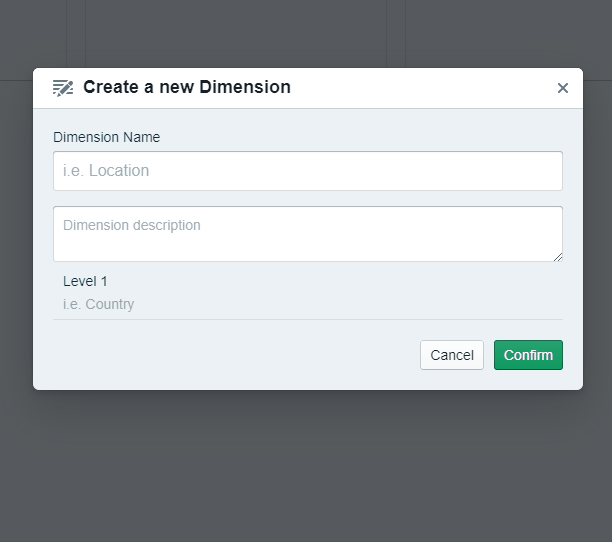Click the empty dialog footer left of Cancel
Screen dimensions: 612x542
220,355
